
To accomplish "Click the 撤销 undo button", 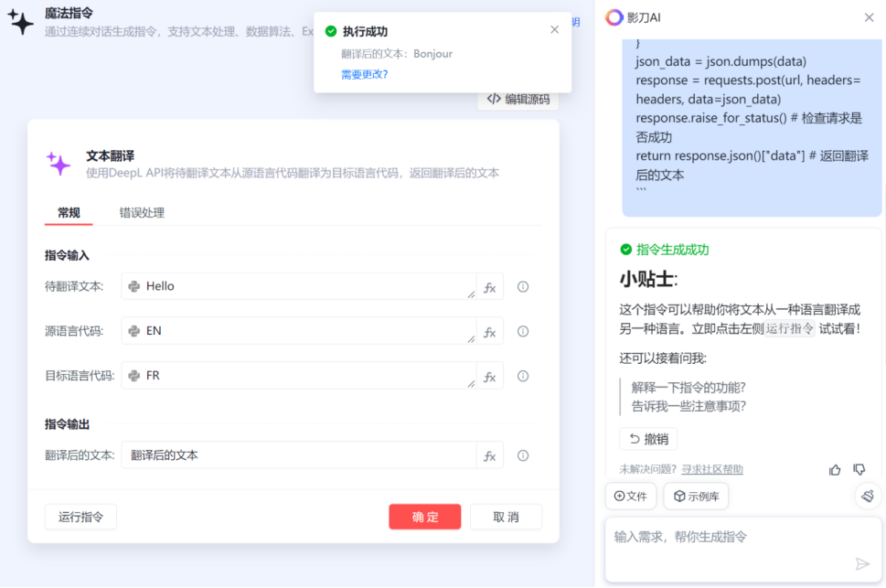I will [648, 439].
